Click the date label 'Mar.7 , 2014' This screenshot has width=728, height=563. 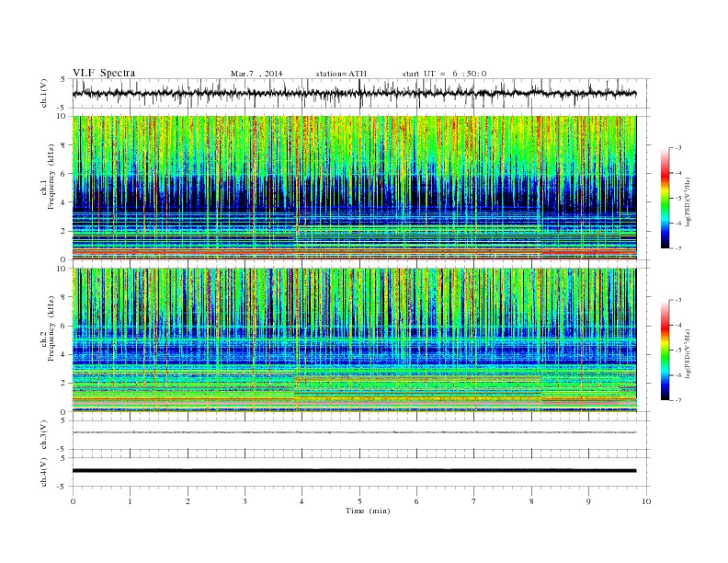(256, 74)
